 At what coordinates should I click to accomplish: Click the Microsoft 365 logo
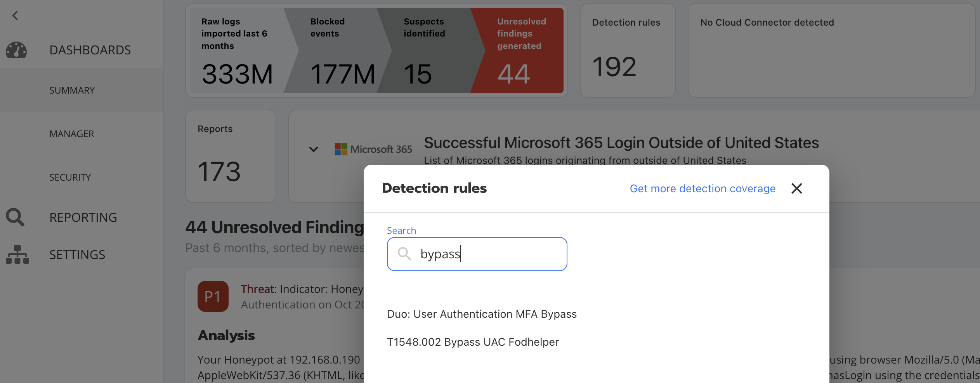[x=373, y=149]
